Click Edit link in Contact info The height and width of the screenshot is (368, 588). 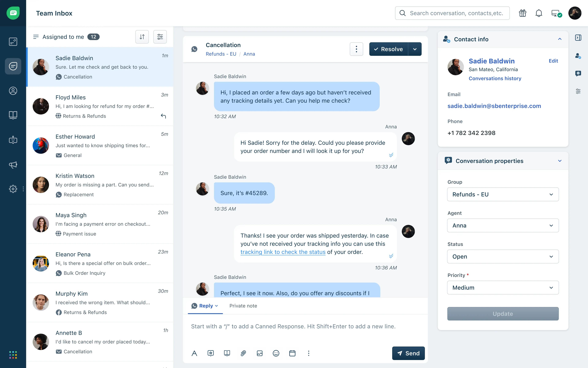(x=553, y=61)
